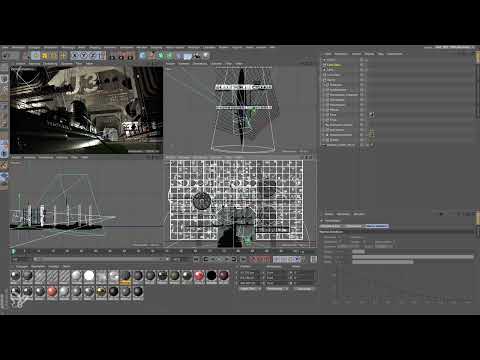The width and height of the screenshot is (480, 360).
Task: Open Object Manager File menu
Action: click(328, 54)
